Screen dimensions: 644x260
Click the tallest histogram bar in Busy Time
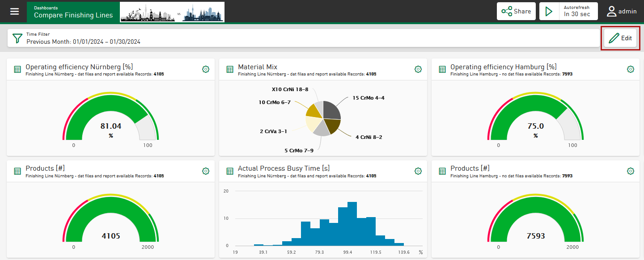click(x=352, y=223)
